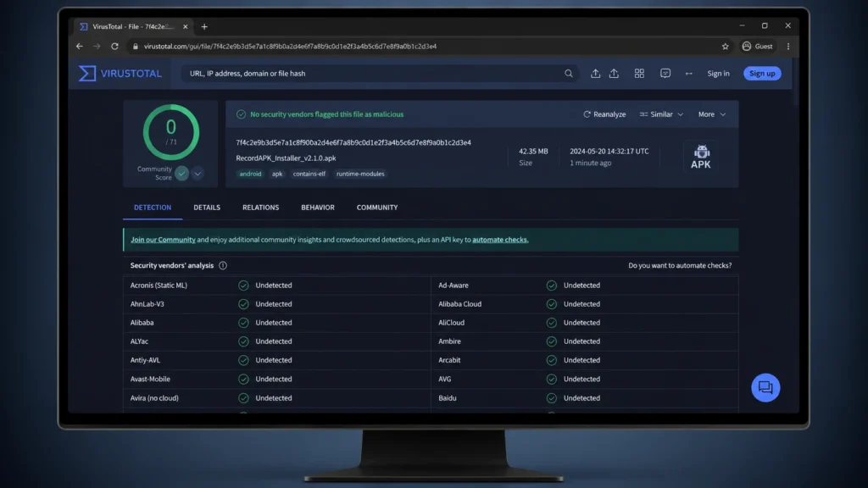Viewport: 868px width, 488px height.
Task: Click the Reanalyze button
Action: [604, 114]
